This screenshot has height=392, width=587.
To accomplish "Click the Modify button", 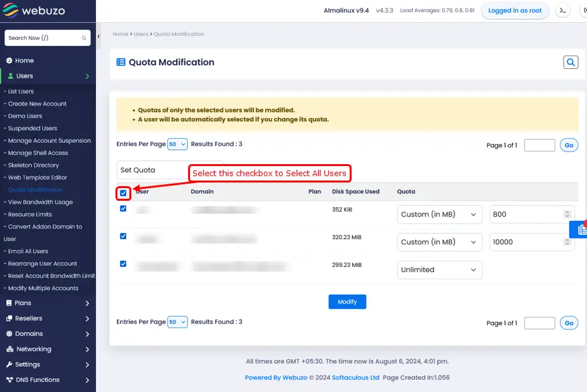I will pyautogui.click(x=347, y=302).
